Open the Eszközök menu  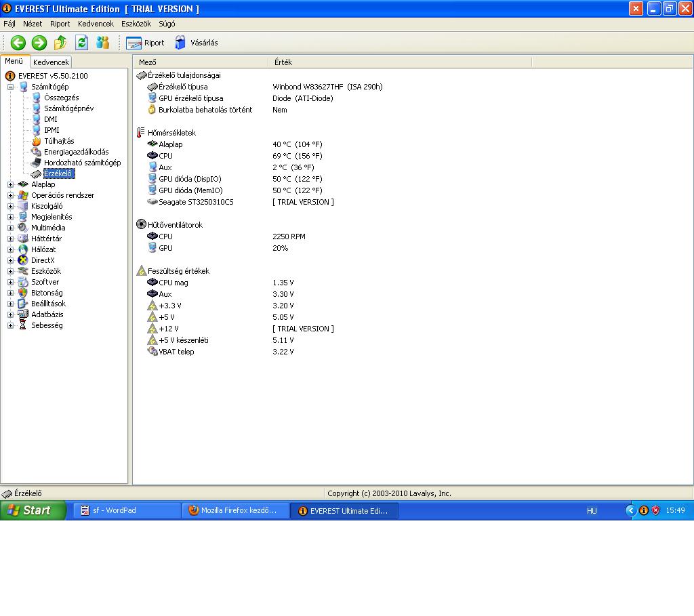click(x=136, y=24)
